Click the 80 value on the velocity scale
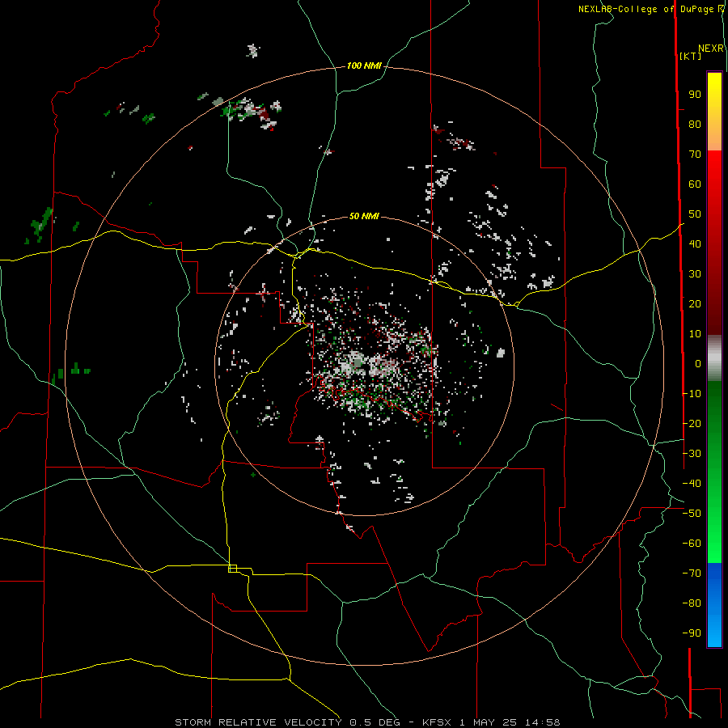Screen dimensions: 728x728 click(x=695, y=125)
